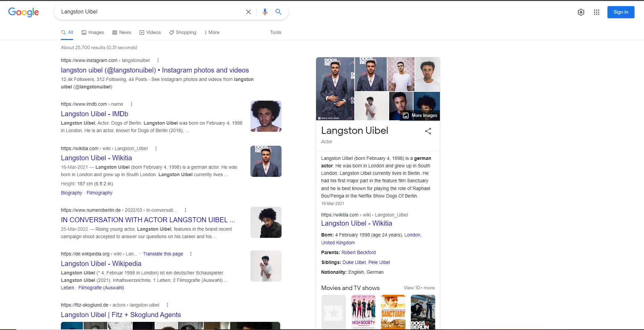Screen dimensions: 644x330
Task: Open the Biography sitelink
Action: [x=71, y=193]
